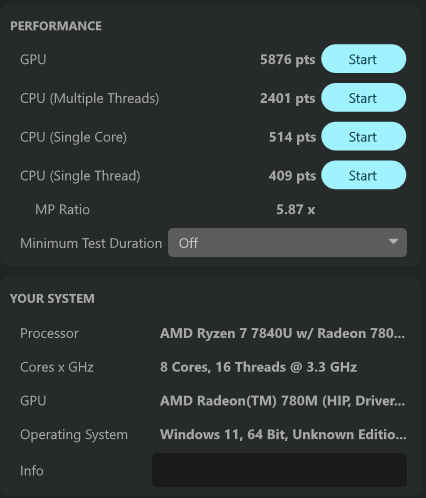The width and height of the screenshot is (426, 498).
Task: Click the PERFORMANCE section header
Action: click(56, 26)
